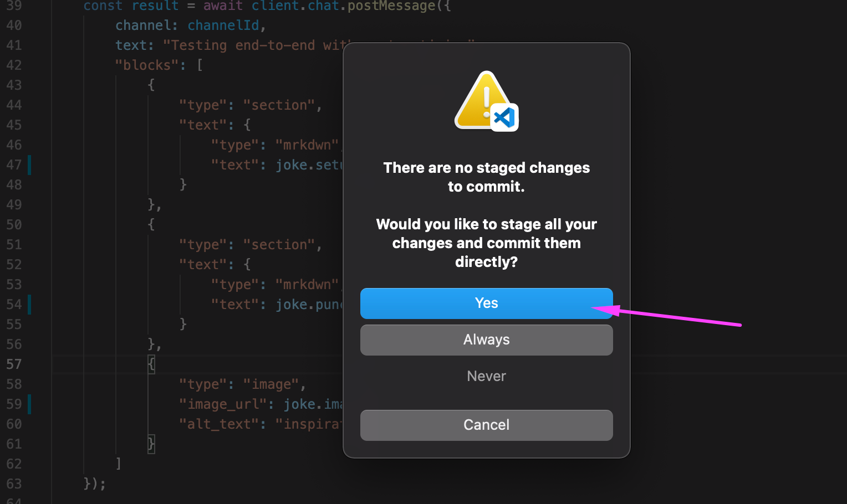Click the yellow warning triangle icon
Screen dimensions: 847x504
point(480,97)
